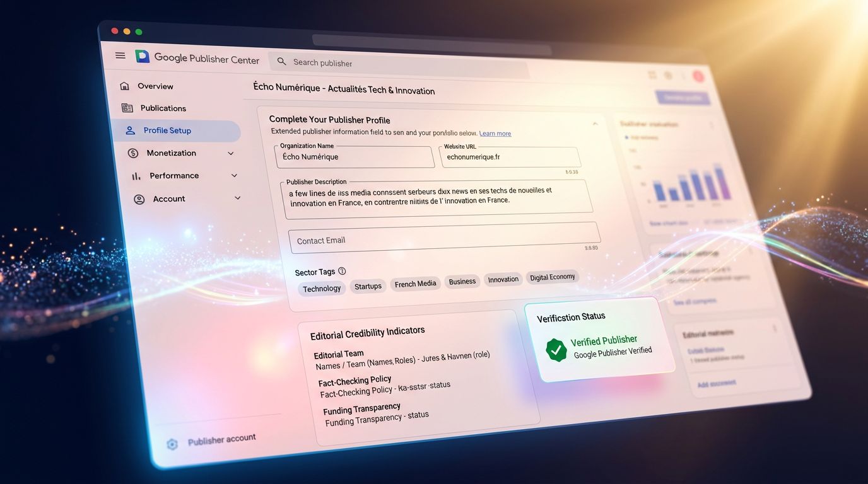
Task: Select Profile Setup in the sidebar
Action: (176, 130)
